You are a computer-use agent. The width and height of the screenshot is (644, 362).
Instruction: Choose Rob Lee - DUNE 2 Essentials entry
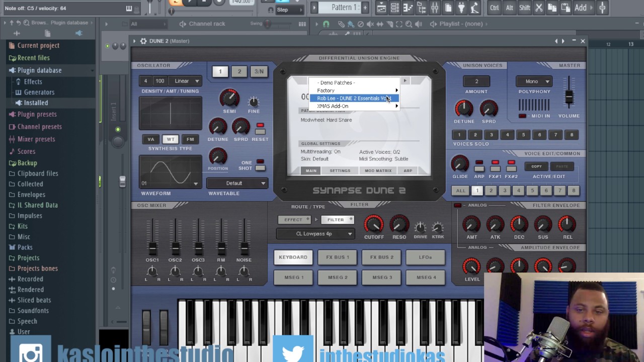355,99
